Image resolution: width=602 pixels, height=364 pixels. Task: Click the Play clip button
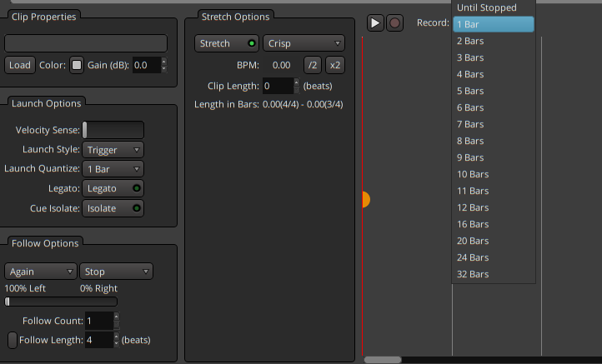(x=375, y=23)
